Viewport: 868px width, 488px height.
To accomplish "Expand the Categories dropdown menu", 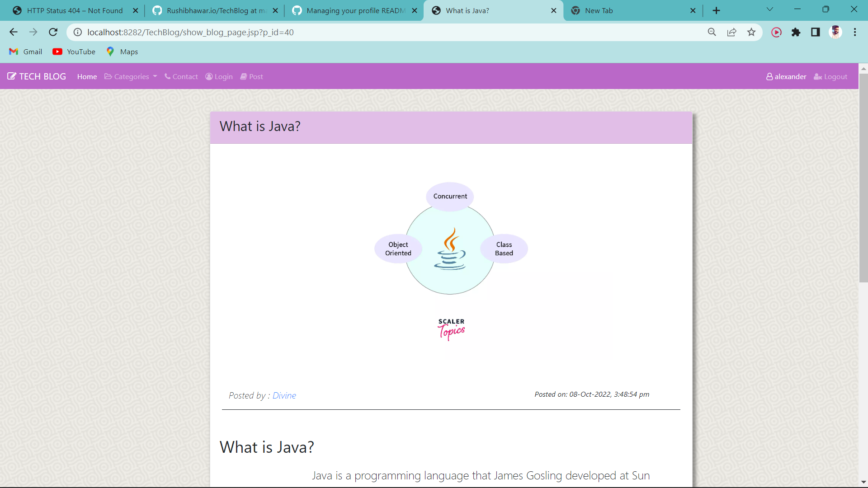I will click(x=130, y=76).
